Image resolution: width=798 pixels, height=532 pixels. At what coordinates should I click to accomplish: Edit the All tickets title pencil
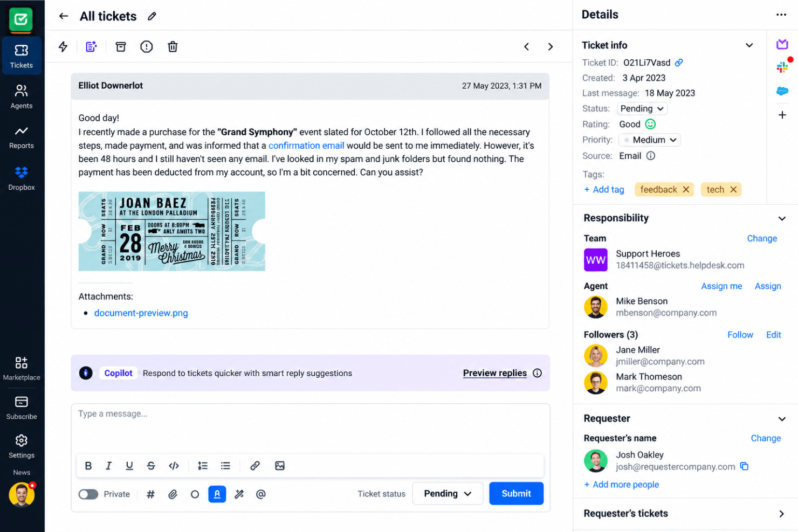pyautogui.click(x=152, y=17)
